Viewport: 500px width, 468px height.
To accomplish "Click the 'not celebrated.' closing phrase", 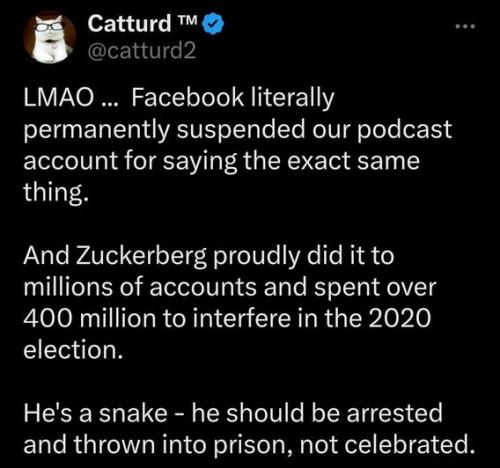I will [387, 445].
